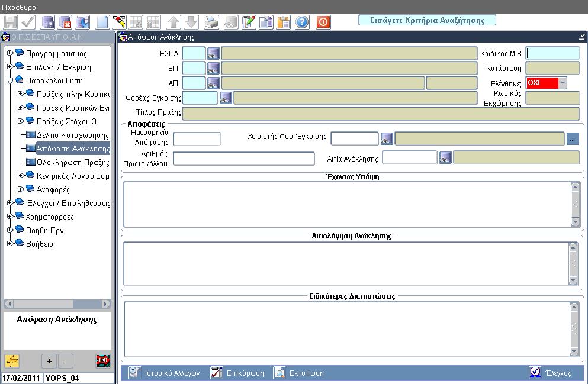This screenshot has width=588, height=384.
Task: Click the printer toolbar icon
Action: [x=211, y=22]
